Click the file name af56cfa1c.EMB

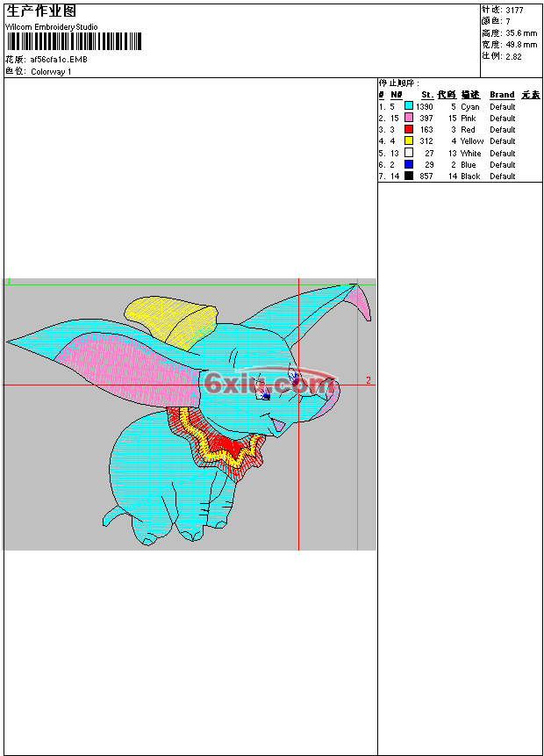point(59,60)
